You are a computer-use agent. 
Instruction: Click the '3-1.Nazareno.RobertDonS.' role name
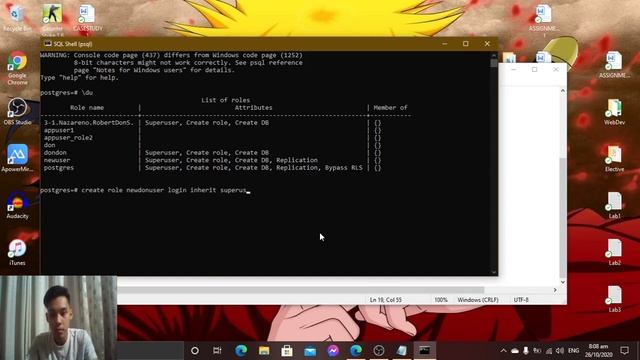coord(89,122)
